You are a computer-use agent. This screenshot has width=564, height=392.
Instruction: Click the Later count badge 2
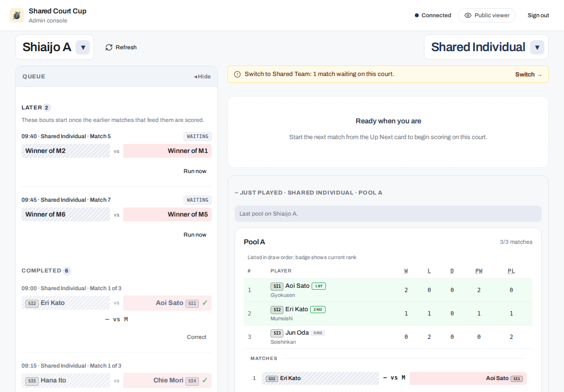(46, 108)
